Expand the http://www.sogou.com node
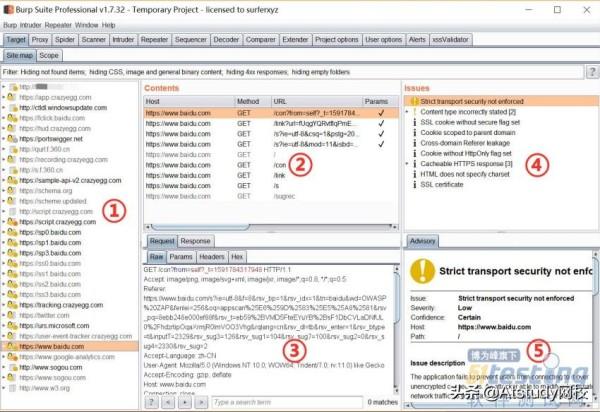 click(x=3, y=367)
